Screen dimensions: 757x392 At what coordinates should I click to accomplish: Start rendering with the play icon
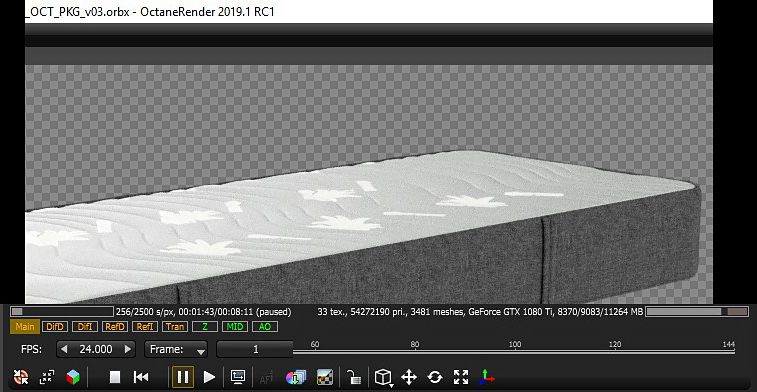tap(209, 377)
